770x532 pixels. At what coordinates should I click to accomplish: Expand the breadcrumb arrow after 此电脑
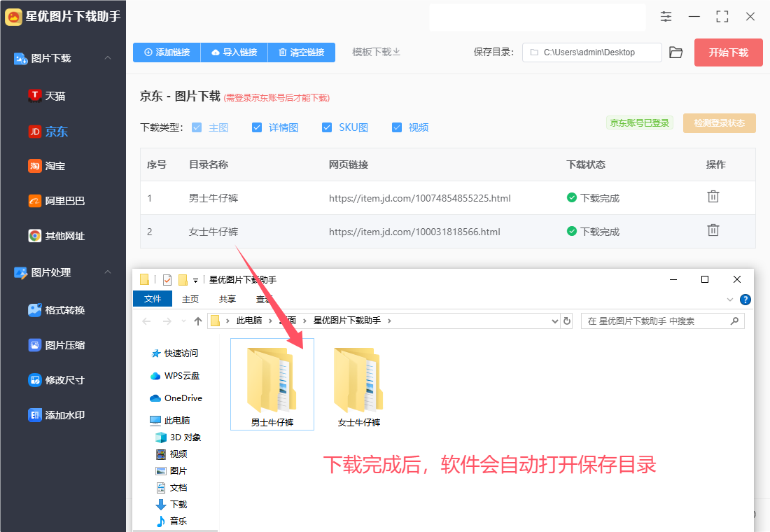point(270,321)
